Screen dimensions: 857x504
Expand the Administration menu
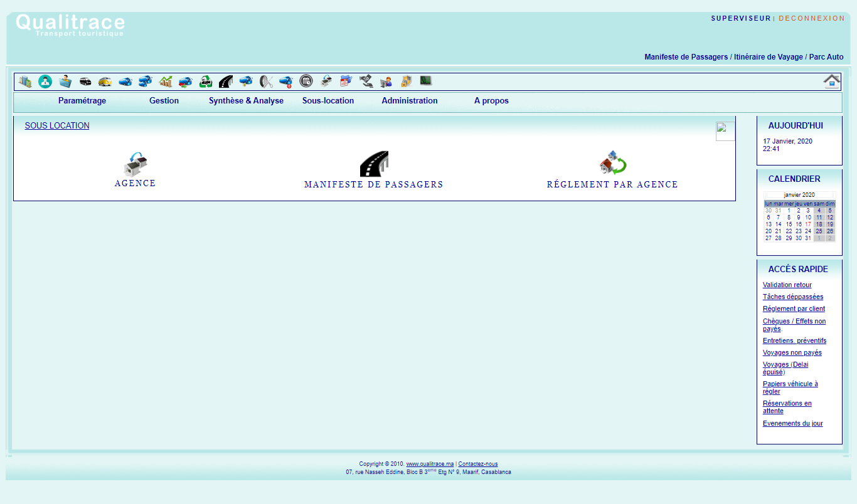(x=409, y=101)
